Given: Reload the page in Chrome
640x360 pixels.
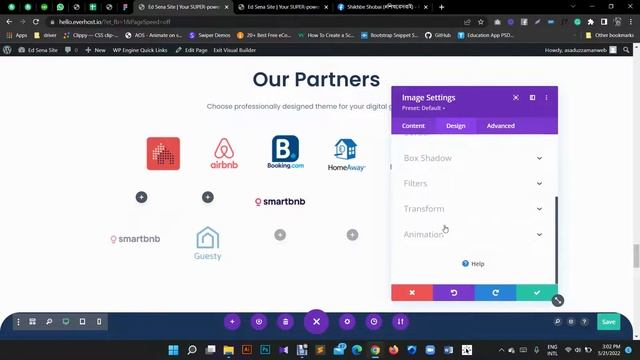Looking at the screenshot, I should click(36, 22).
